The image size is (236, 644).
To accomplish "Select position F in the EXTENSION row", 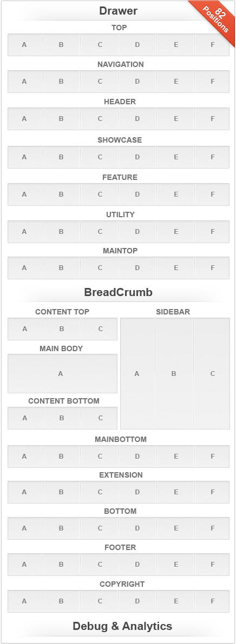I will 212,492.
